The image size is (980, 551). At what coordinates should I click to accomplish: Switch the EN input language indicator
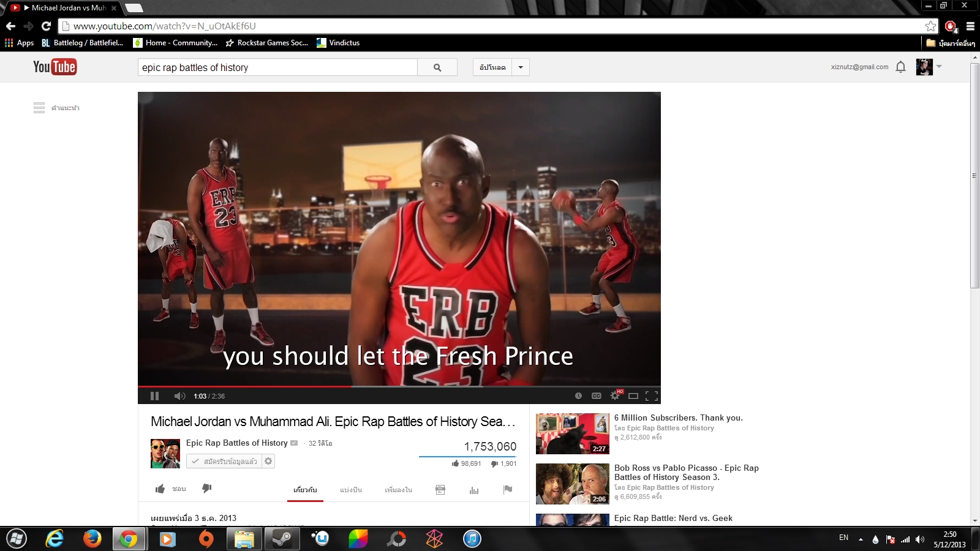click(844, 538)
